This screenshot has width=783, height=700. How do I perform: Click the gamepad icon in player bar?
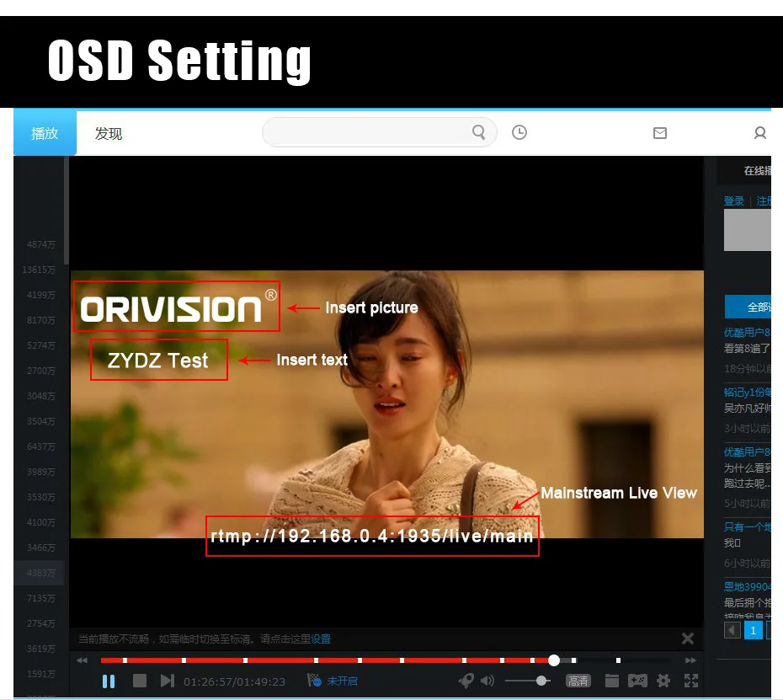[x=637, y=681]
